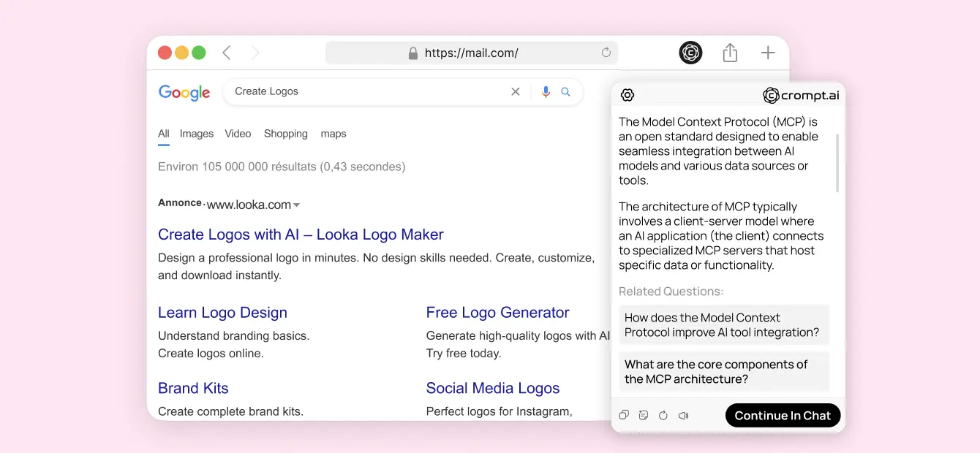The height and width of the screenshot is (453, 980).
Task: Click the note icon in crompt footer
Action: click(x=644, y=415)
